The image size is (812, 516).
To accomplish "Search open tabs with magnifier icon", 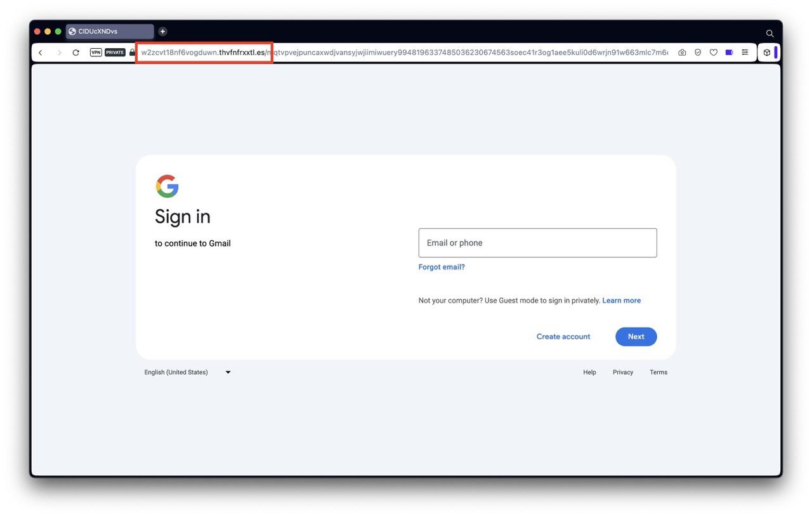I will pos(769,33).
